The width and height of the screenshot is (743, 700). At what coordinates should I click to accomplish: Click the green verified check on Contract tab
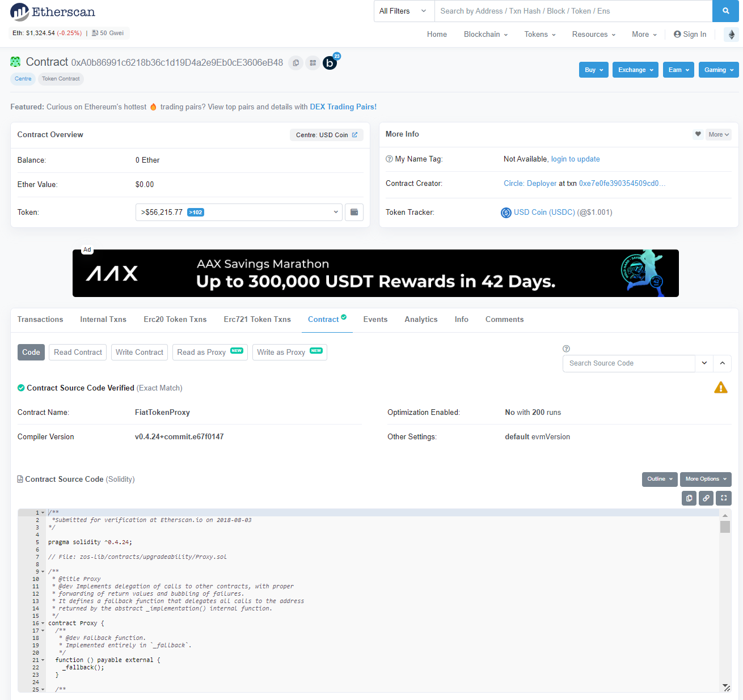tap(344, 317)
